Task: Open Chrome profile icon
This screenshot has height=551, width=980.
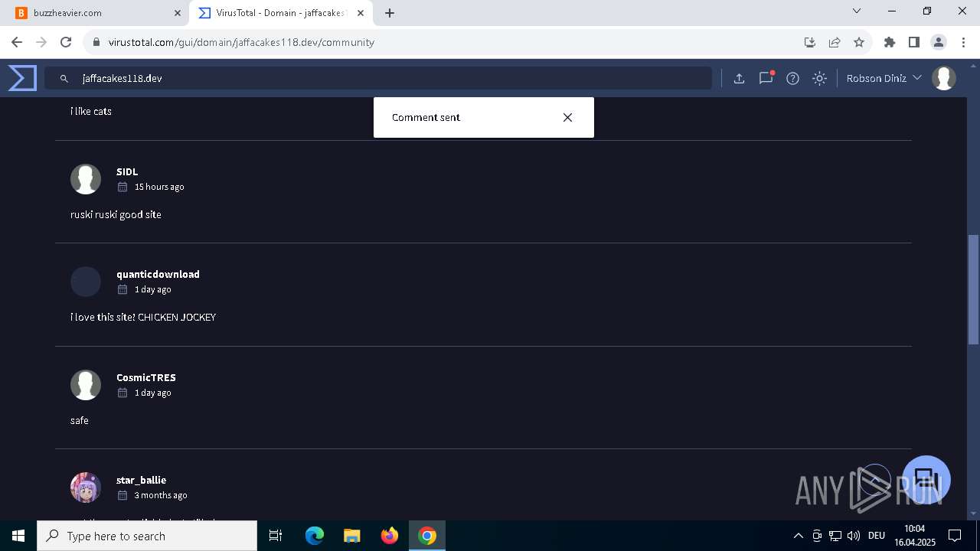Action: point(939,42)
